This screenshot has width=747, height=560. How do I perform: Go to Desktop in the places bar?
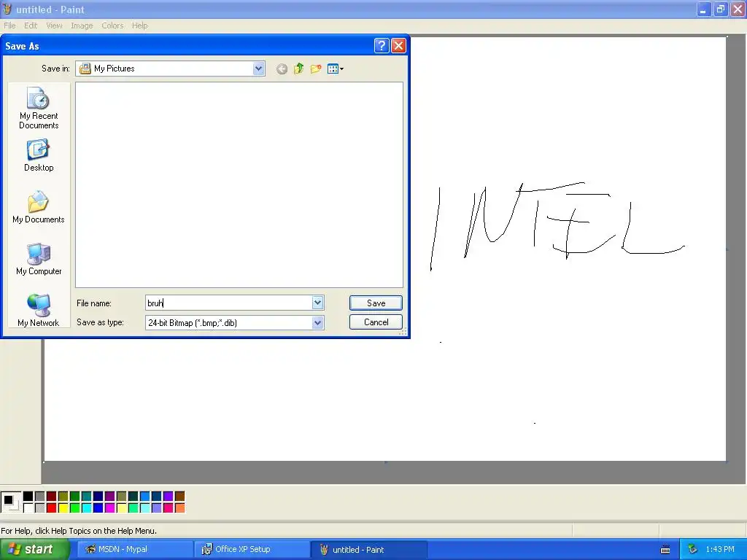click(39, 156)
